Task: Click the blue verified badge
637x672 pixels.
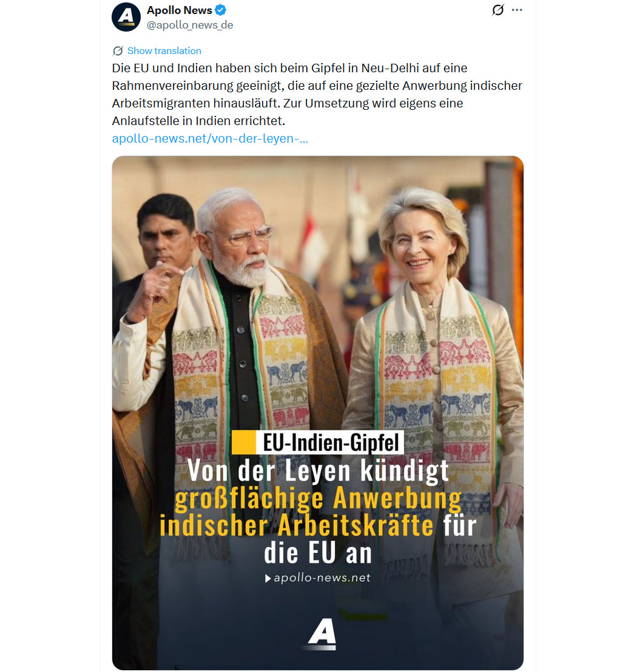Action: coord(221,10)
